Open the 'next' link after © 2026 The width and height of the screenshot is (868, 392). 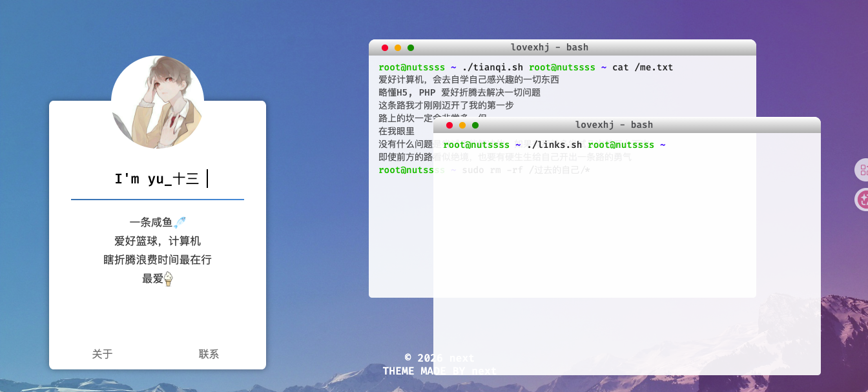tap(462, 358)
